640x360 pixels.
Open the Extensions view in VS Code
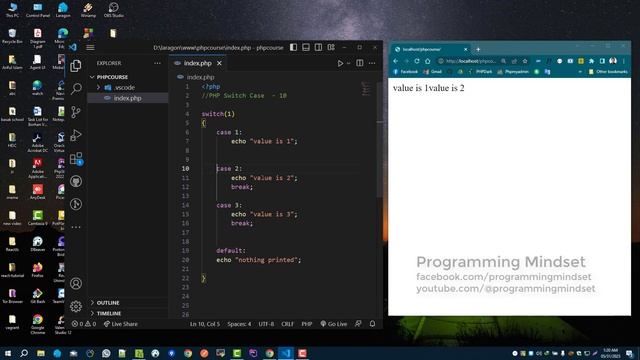pyautogui.click(x=76, y=158)
